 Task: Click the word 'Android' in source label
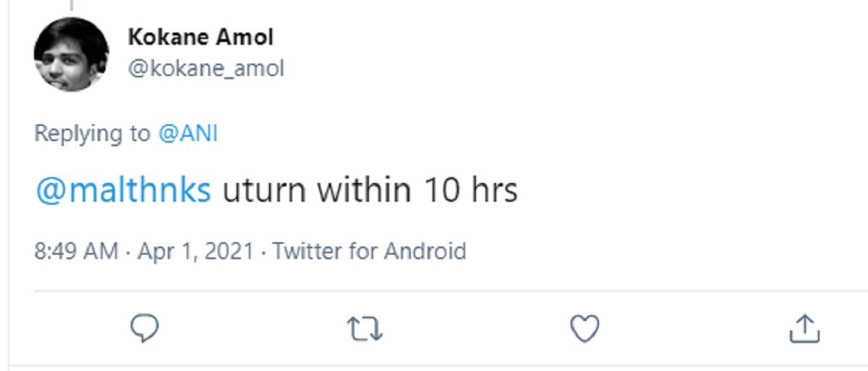[x=425, y=252]
